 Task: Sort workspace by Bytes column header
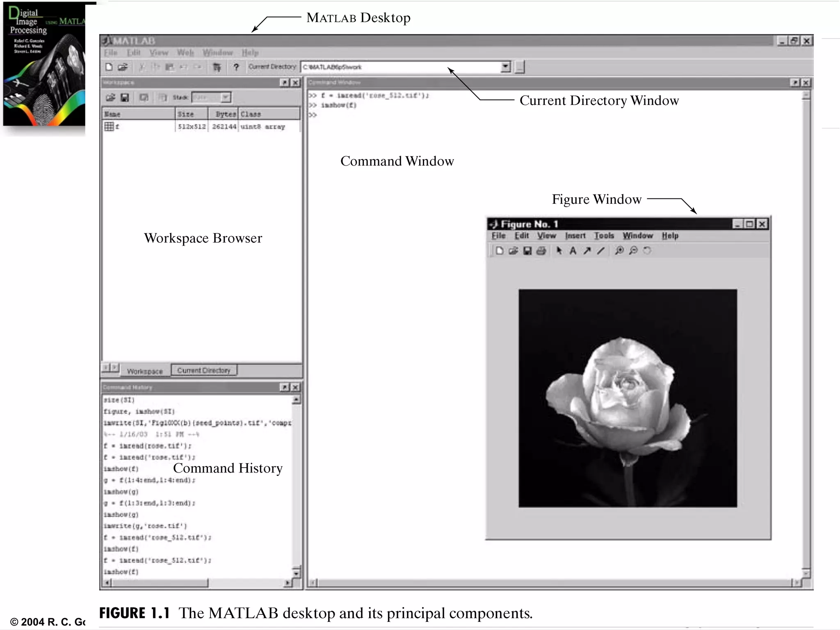224,114
